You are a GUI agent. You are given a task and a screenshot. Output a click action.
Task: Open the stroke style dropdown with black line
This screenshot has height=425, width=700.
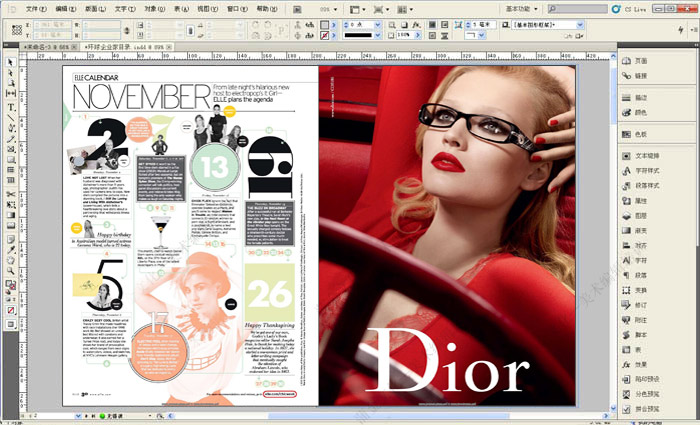378,35
